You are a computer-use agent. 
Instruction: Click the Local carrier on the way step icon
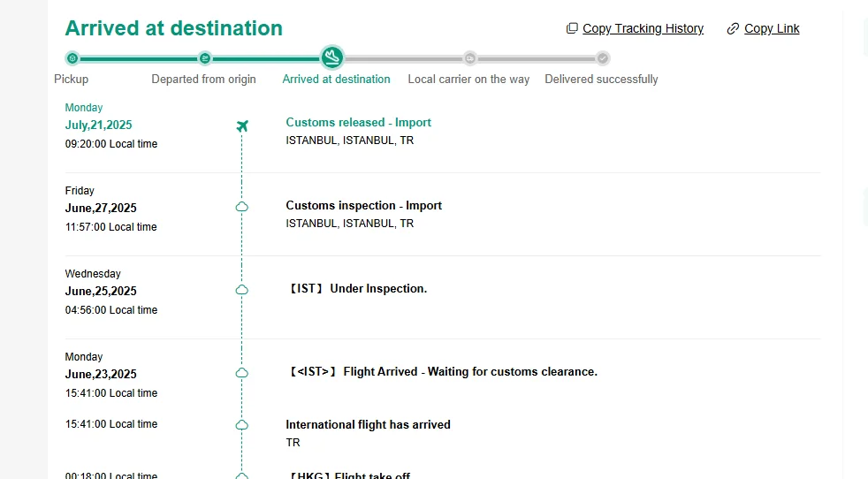470,58
